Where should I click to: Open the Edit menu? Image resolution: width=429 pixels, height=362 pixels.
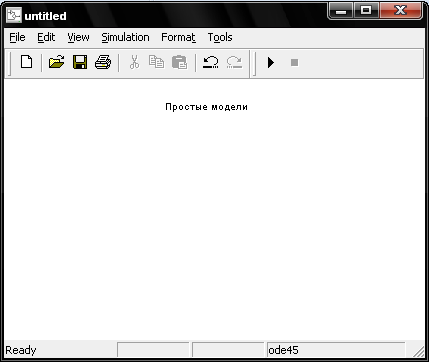coord(46,37)
